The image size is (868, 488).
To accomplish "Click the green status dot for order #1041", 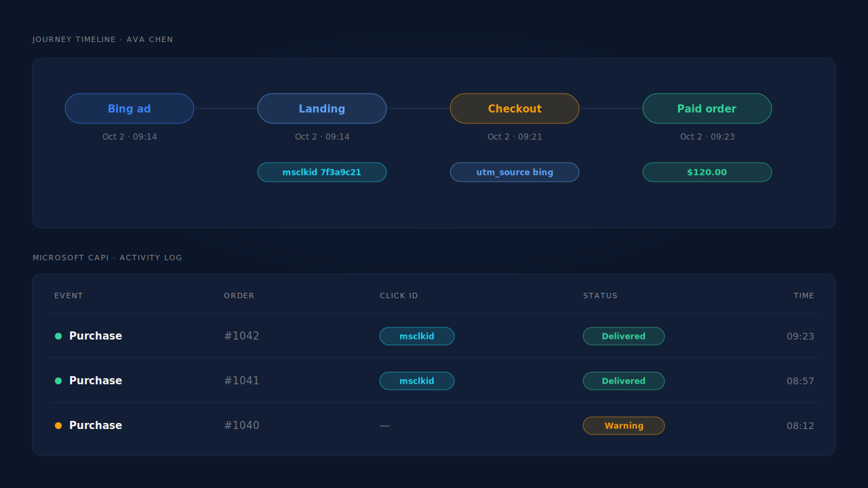I will [x=58, y=381].
